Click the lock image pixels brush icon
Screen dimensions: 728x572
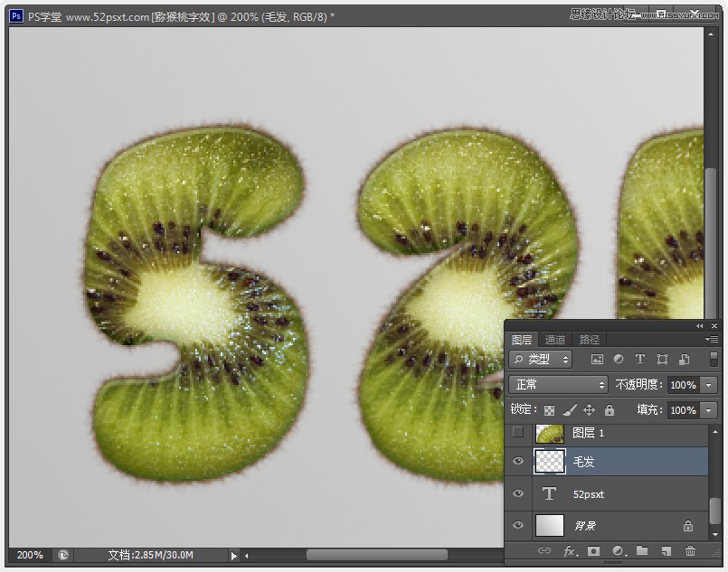click(x=570, y=410)
